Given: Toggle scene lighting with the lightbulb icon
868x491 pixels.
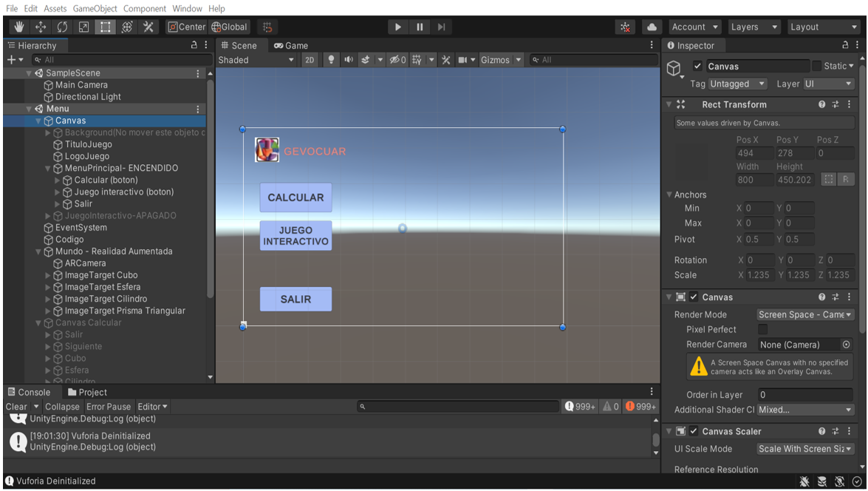Looking at the screenshot, I should pos(331,60).
